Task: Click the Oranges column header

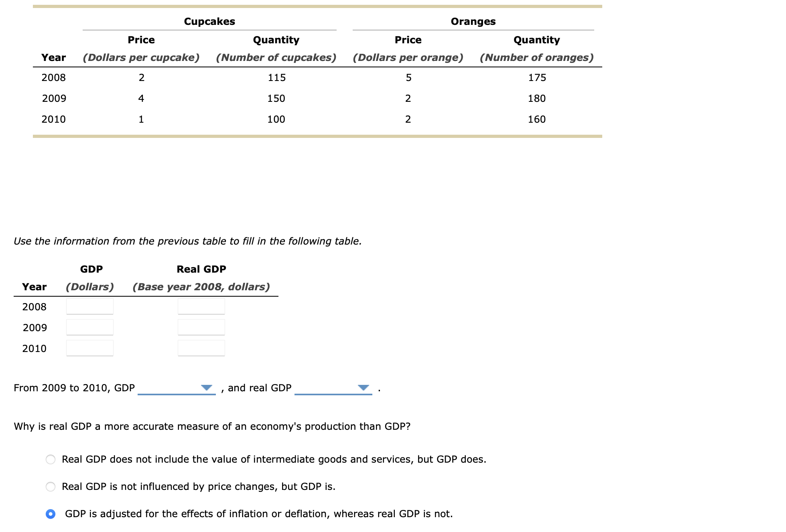Action: click(473, 21)
